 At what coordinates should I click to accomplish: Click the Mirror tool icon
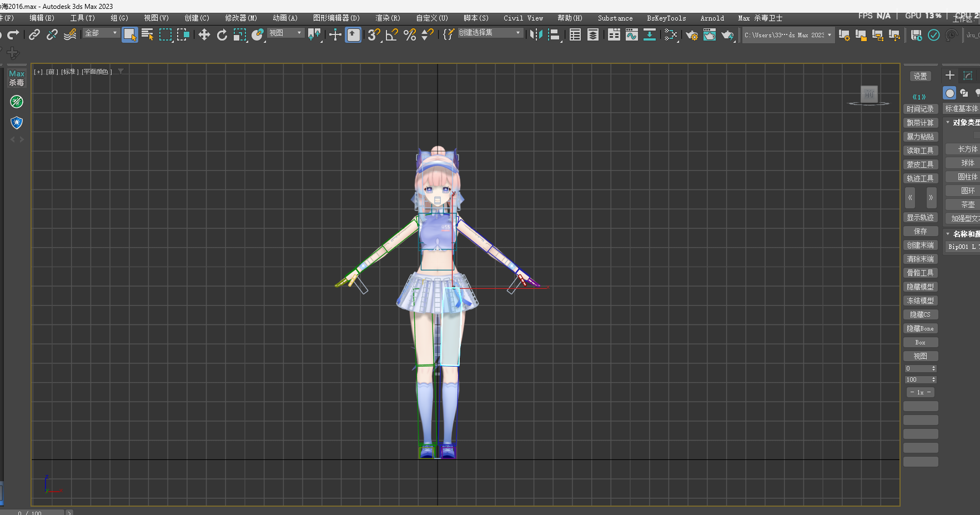(x=536, y=35)
